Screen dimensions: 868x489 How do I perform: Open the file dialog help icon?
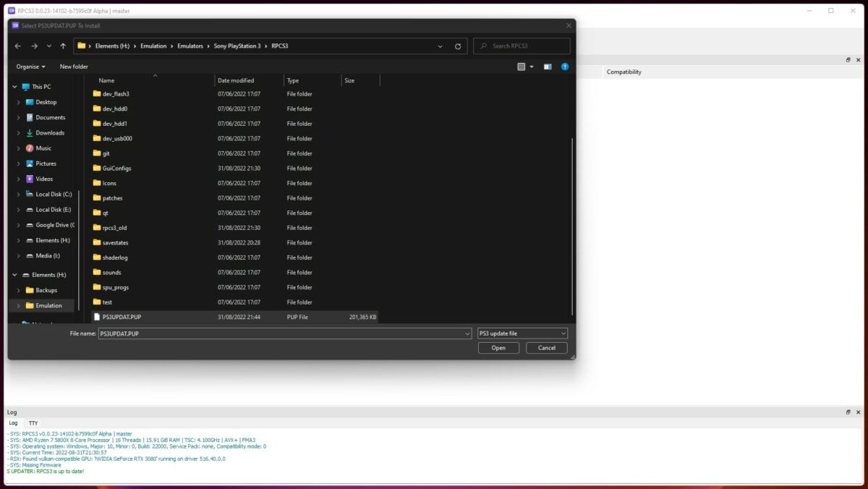pyautogui.click(x=565, y=67)
